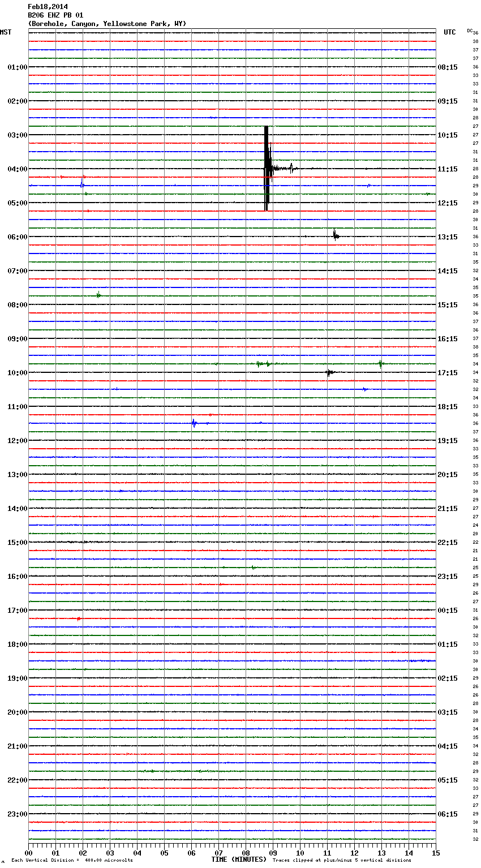
Task: Click the UTC time zone label
Action: pyautogui.click(x=450, y=32)
